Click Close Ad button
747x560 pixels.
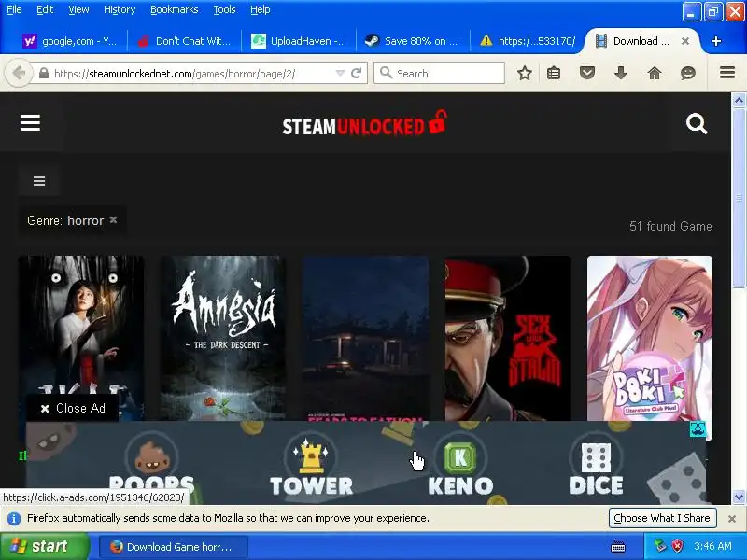point(73,408)
